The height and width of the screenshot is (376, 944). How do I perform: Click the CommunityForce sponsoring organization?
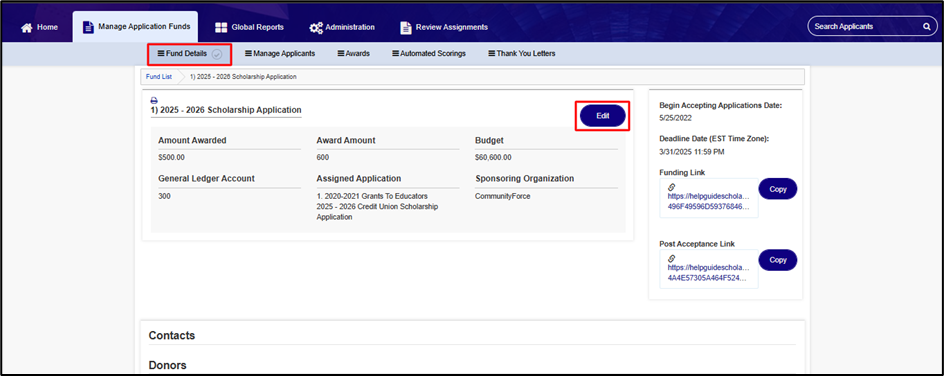[503, 196]
